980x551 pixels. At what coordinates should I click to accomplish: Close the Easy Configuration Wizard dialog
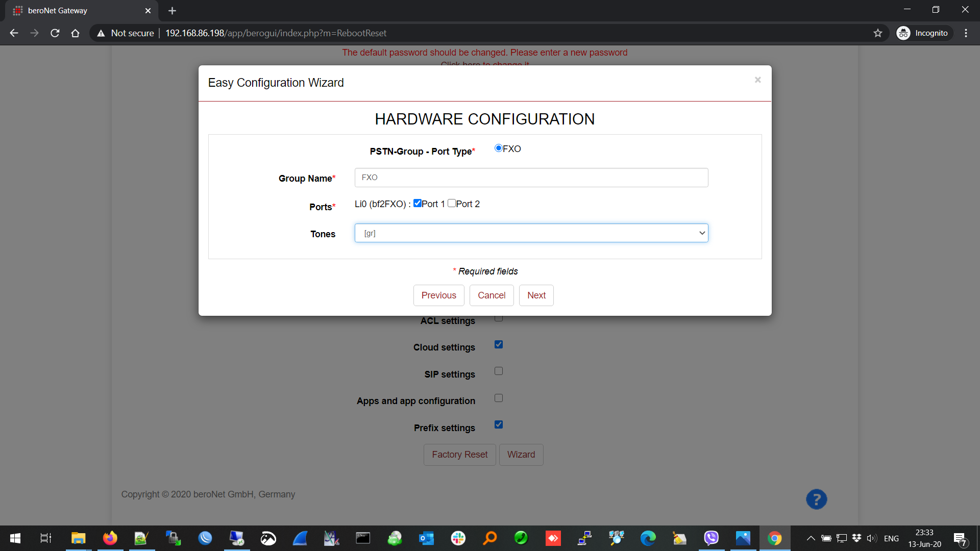point(757,80)
